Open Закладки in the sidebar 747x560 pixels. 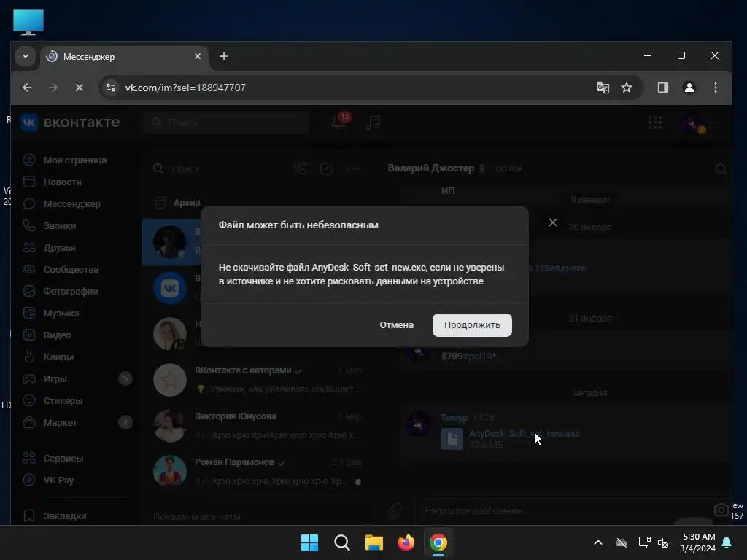(x=65, y=516)
